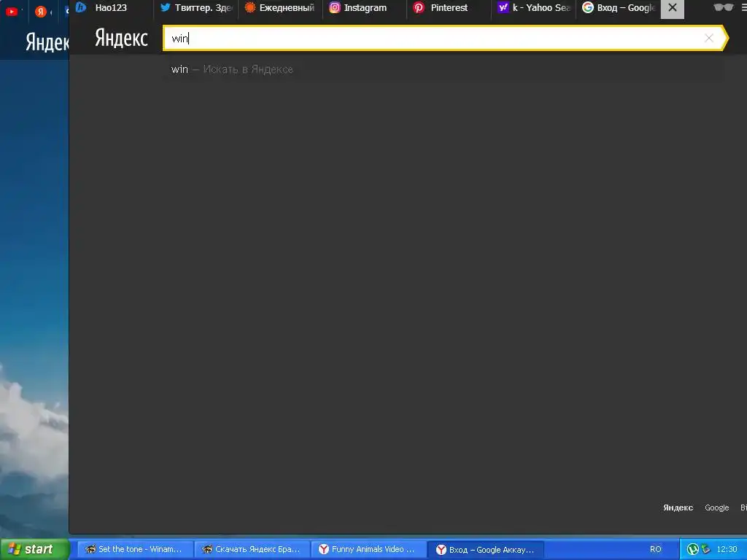Click the Pinterest favicon

point(419,7)
